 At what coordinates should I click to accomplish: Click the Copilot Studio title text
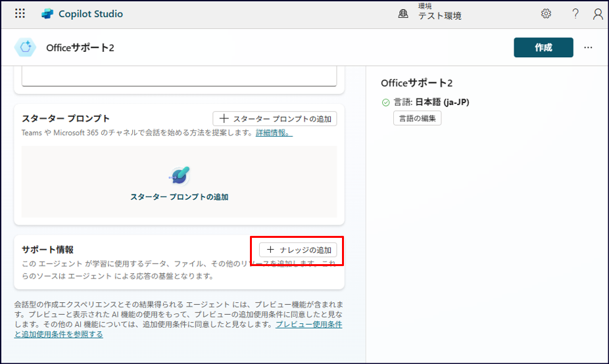pyautogui.click(x=91, y=14)
